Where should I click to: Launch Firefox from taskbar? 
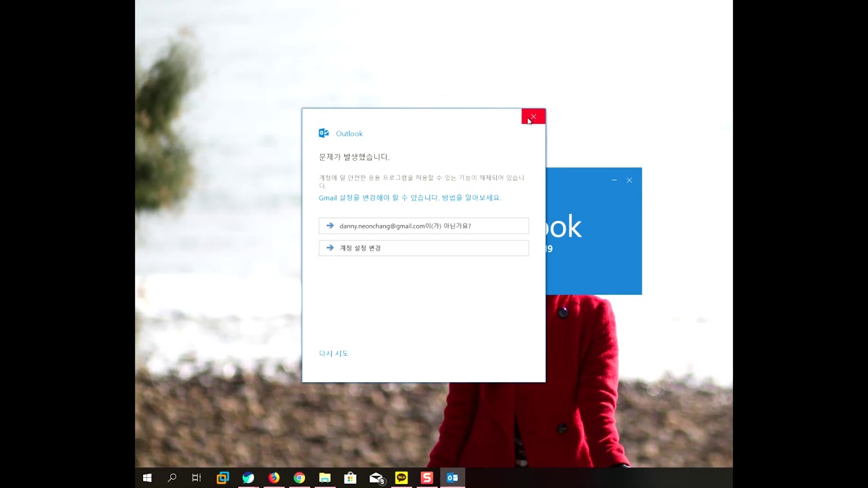pyautogui.click(x=273, y=478)
